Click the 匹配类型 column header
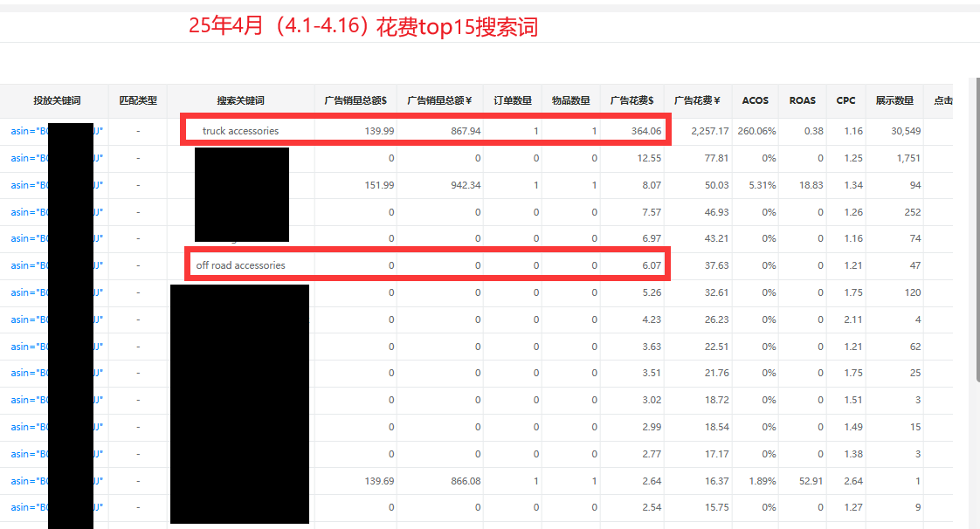This screenshot has height=529, width=980. [x=138, y=100]
